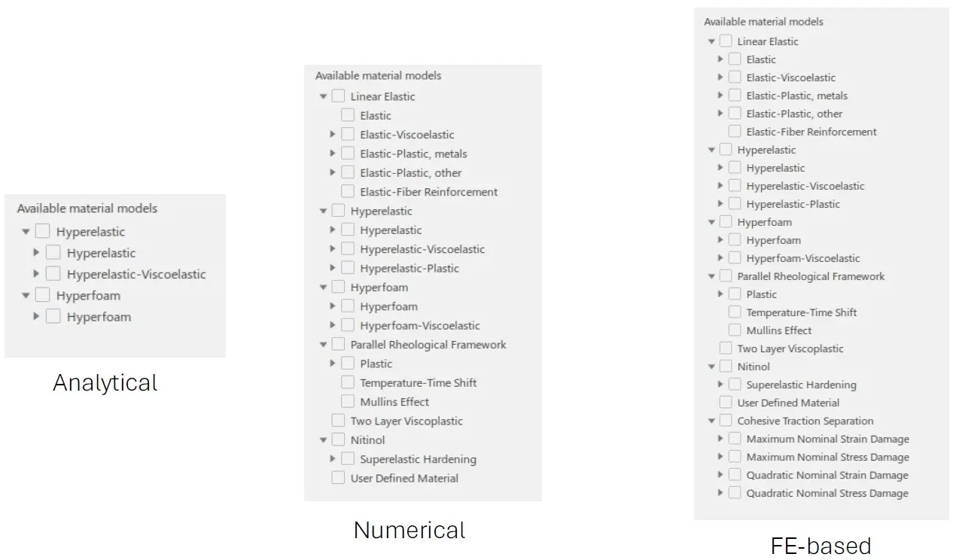Collapse Linear Elastic group in Numerical panel

323,96
